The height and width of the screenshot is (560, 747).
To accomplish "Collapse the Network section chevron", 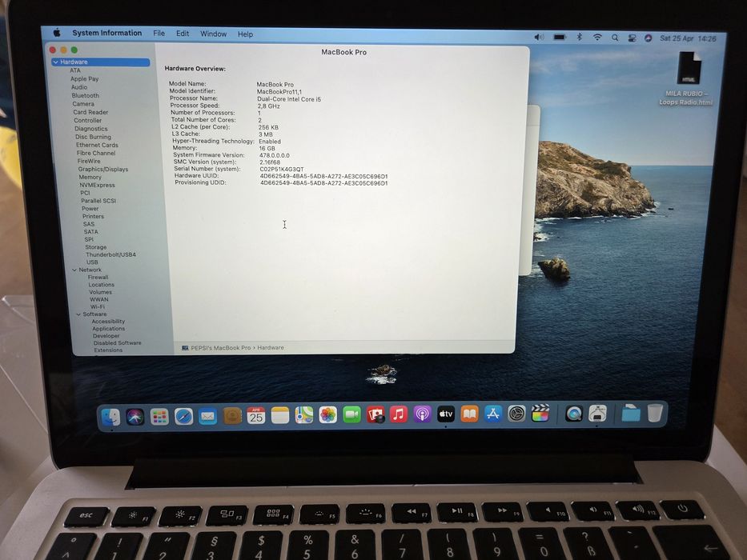I will [x=74, y=270].
